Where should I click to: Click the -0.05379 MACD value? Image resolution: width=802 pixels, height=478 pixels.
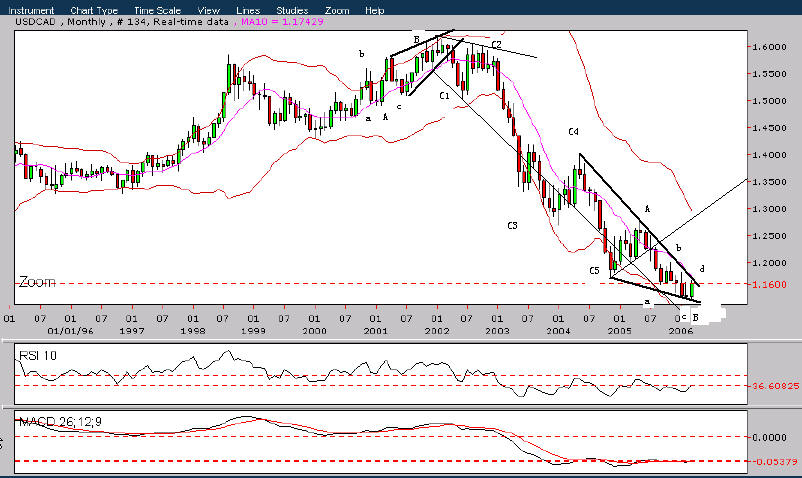(x=775, y=462)
